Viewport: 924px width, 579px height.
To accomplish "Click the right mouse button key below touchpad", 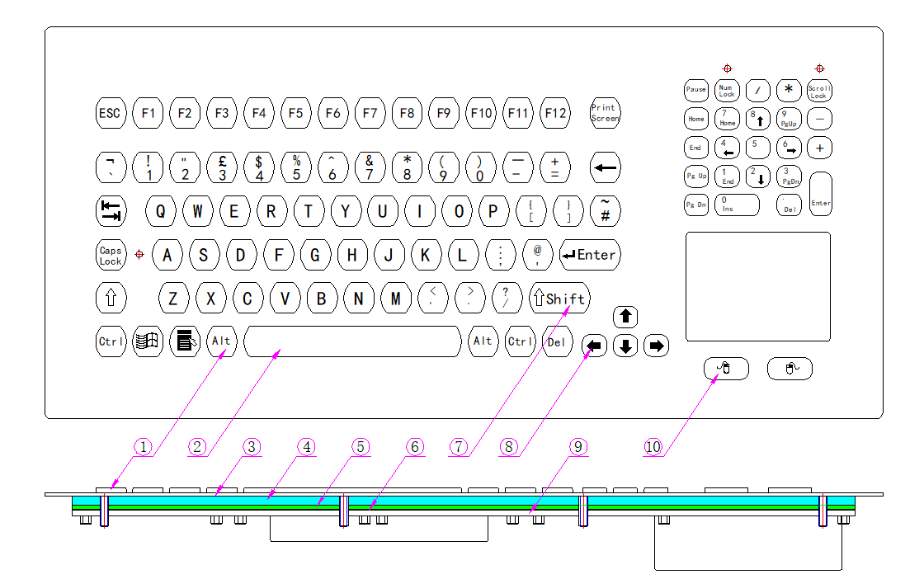I will coord(790,369).
